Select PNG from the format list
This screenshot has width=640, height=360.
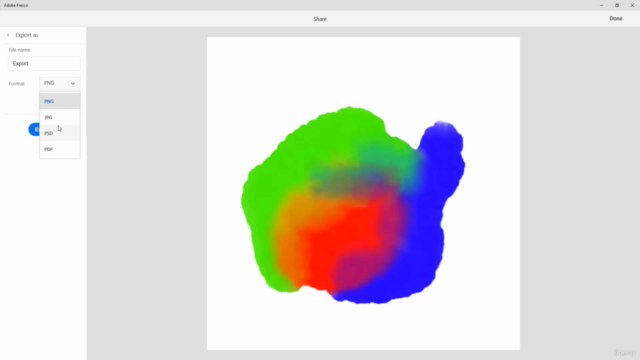coord(60,101)
